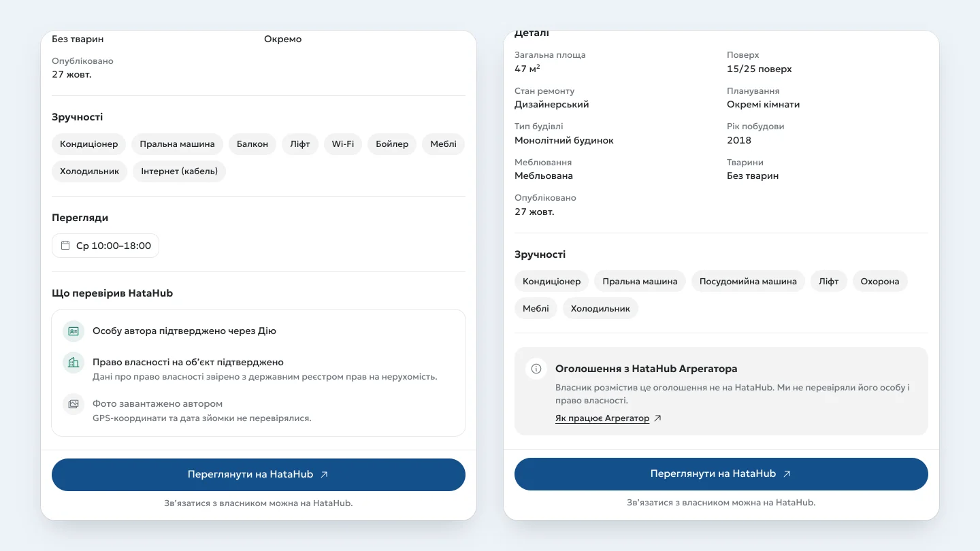This screenshot has width=980, height=551.
Task: Click the Дизайнерський renovation value
Action: click(552, 105)
